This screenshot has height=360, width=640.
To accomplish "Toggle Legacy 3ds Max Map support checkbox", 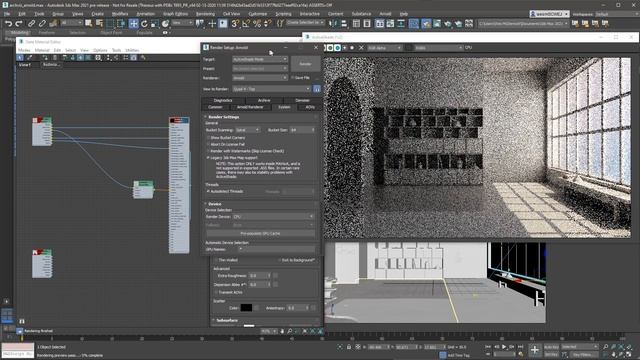I will coord(208,158).
